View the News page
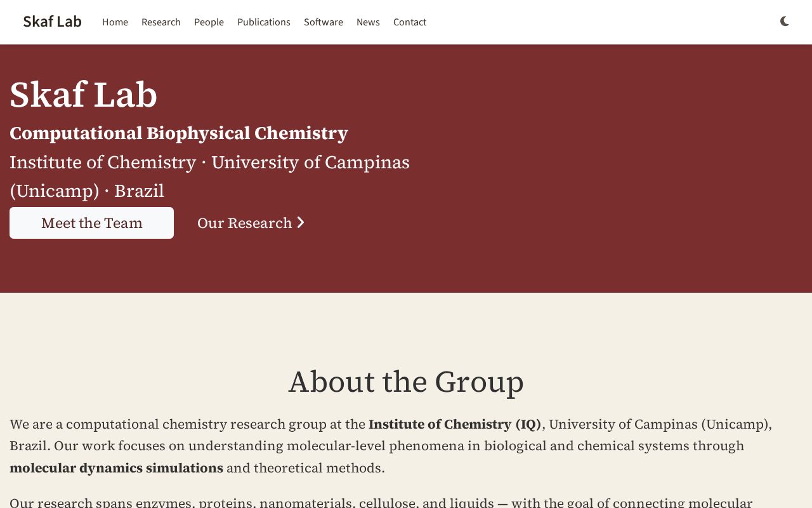Image resolution: width=812 pixels, height=508 pixels. [368, 22]
